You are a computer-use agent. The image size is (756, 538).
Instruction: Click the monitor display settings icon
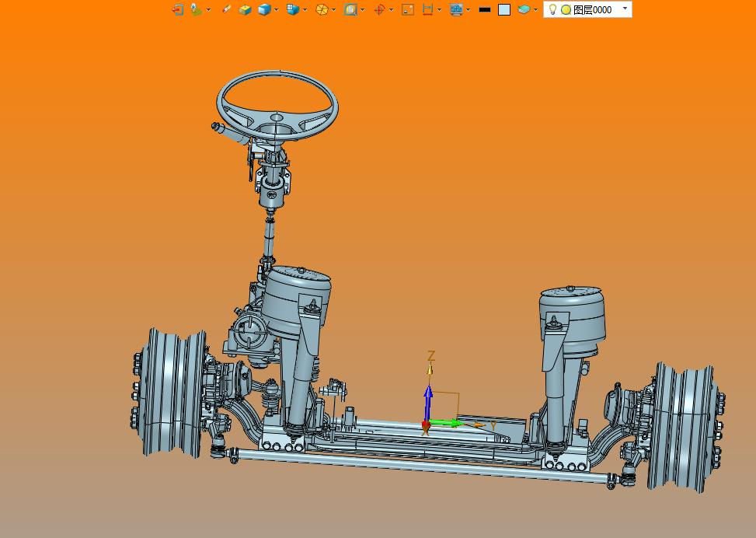[x=456, y=9]
